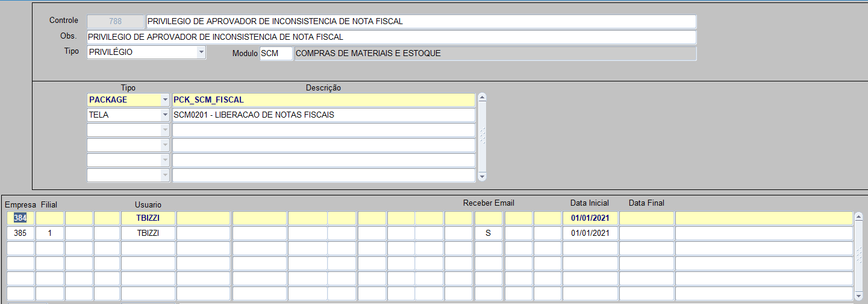Select the Empresa cell 385

(20, 233)
